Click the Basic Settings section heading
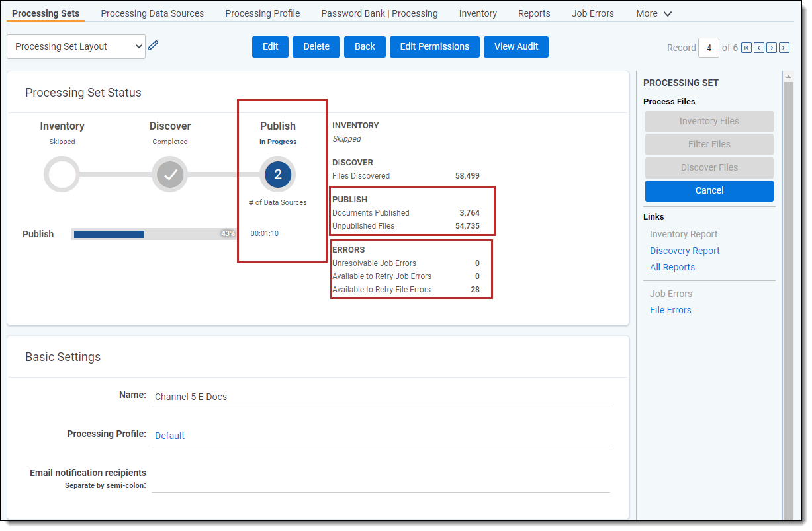 click(63, 357)
